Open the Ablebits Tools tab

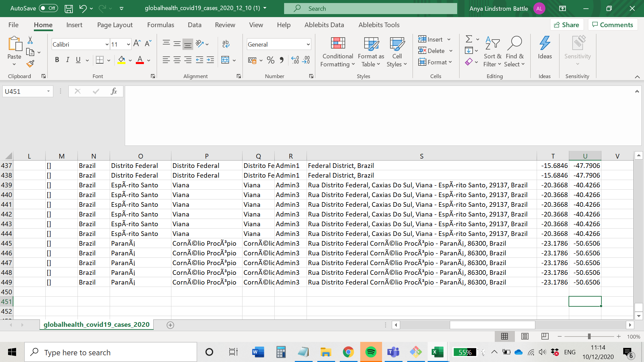click(x=379, y=25)
